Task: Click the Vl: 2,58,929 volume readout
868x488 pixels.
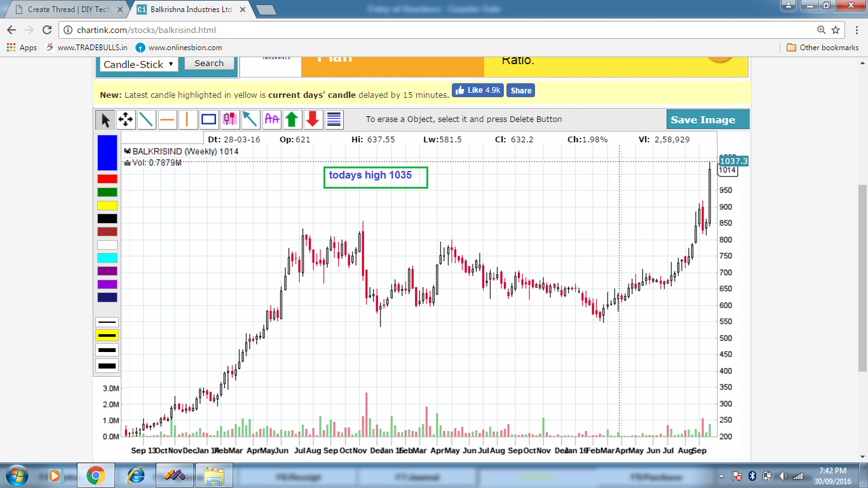Action: tap(664, 139)
